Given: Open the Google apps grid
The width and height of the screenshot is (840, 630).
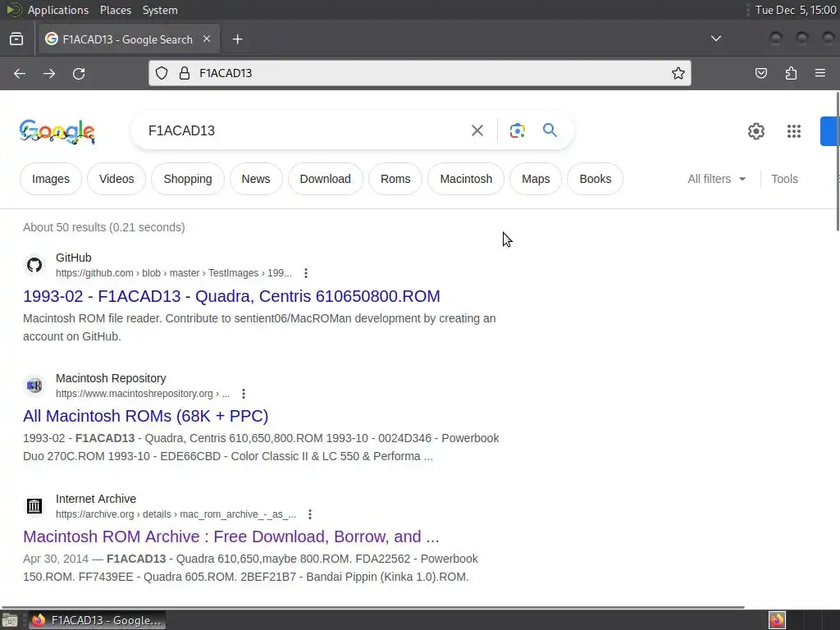Looking at the screenshot, I should point(794,131).
